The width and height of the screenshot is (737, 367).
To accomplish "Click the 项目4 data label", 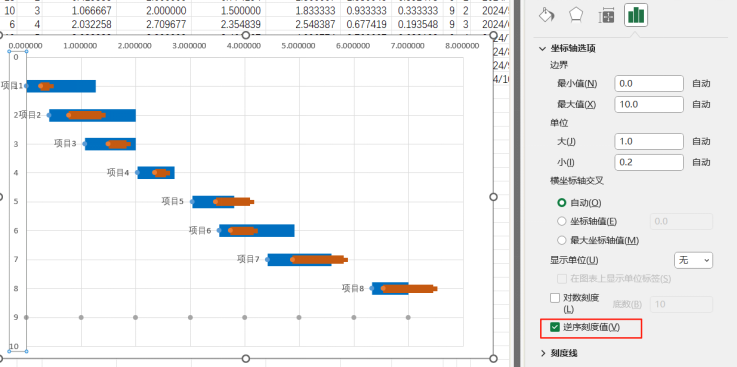I will [x=118, y=172].
